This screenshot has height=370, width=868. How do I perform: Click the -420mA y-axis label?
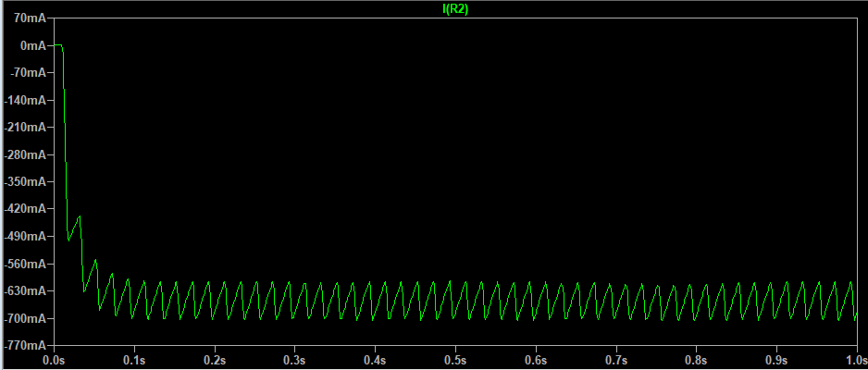pyautogui.click(x=27, y=209)
